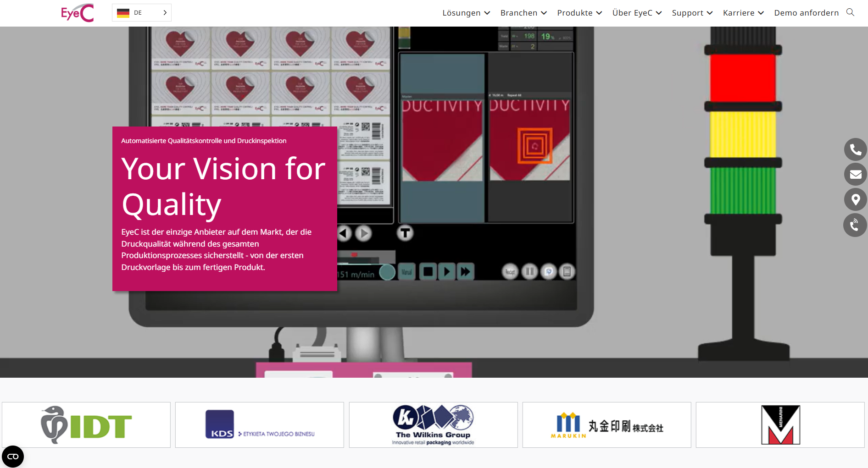Click 'Automatisierte Qualitätskontrolle und Druckinspektion' text
This screenshot has width=868, height=468.
204,141
